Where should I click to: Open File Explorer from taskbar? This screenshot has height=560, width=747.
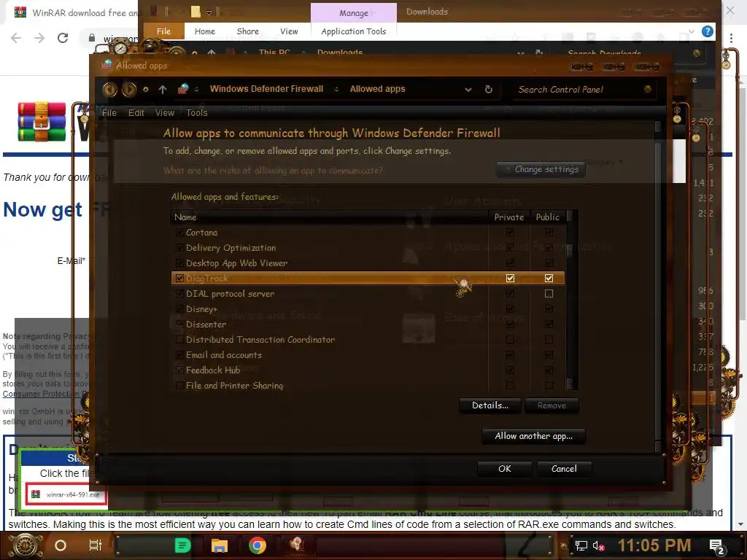point(220,545)
